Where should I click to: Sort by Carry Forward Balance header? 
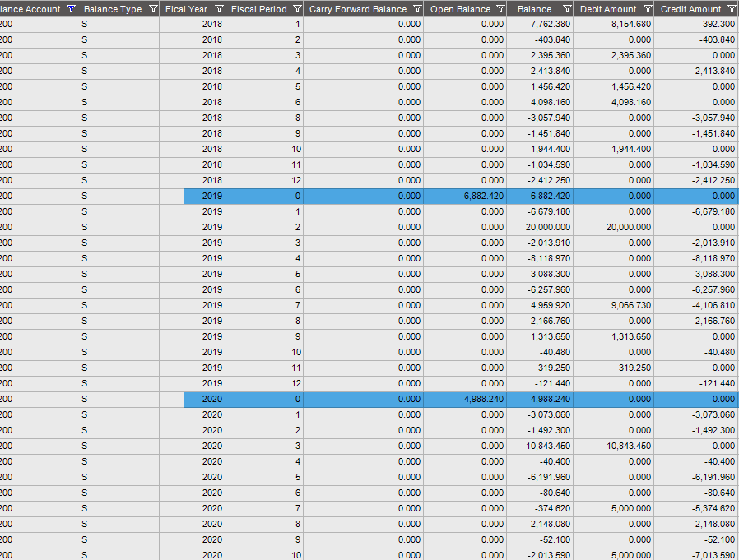click(358, 9)
